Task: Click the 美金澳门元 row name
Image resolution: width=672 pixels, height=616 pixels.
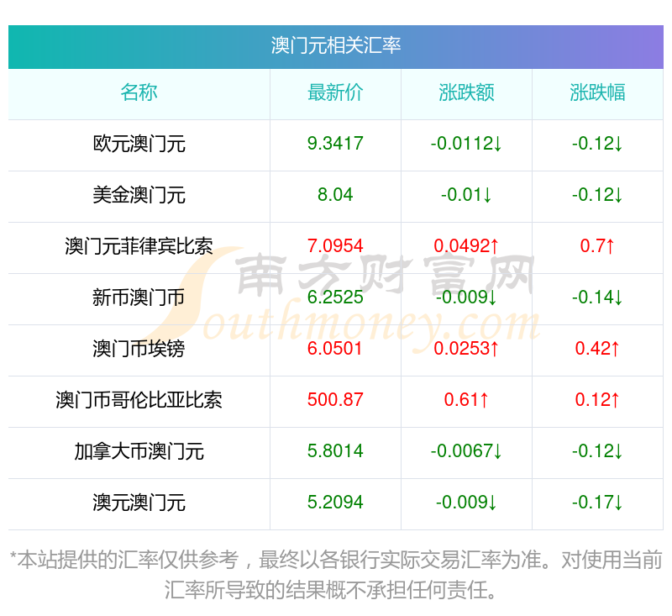Action: point(139,195)
